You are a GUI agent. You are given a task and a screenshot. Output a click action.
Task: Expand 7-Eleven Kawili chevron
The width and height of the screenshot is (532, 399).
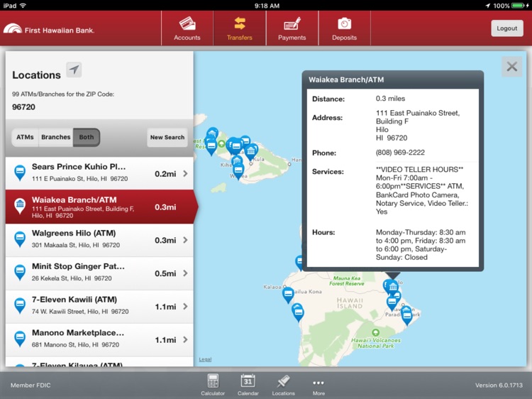tap(185, 306)
